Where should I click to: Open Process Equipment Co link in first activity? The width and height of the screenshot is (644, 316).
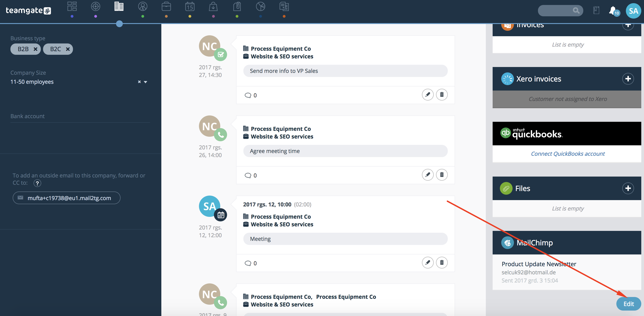tap(281, 49)
